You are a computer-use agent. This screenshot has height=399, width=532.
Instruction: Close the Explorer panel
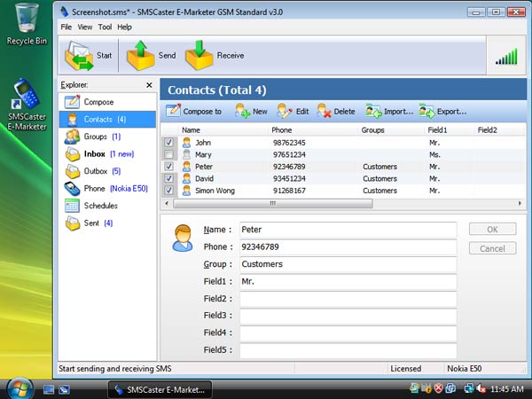pyautogui.click(x=148, y=84)
